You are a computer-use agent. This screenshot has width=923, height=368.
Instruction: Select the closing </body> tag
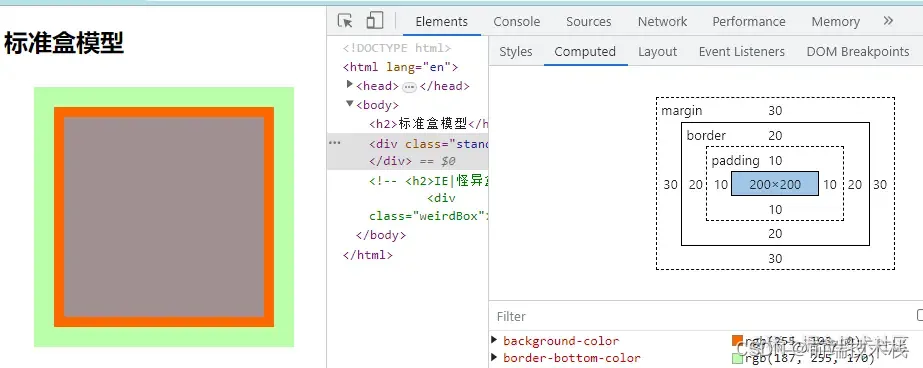click(381, 235)
